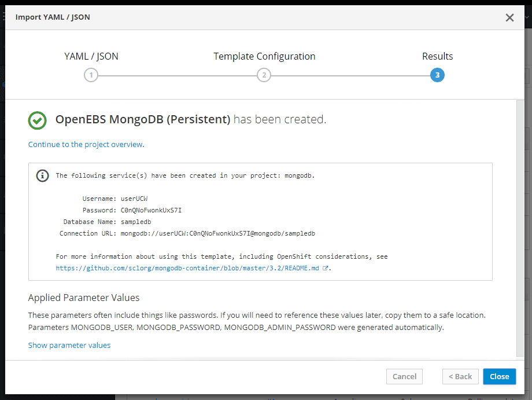Go to wizard step 1 circle

coord(91,75)
